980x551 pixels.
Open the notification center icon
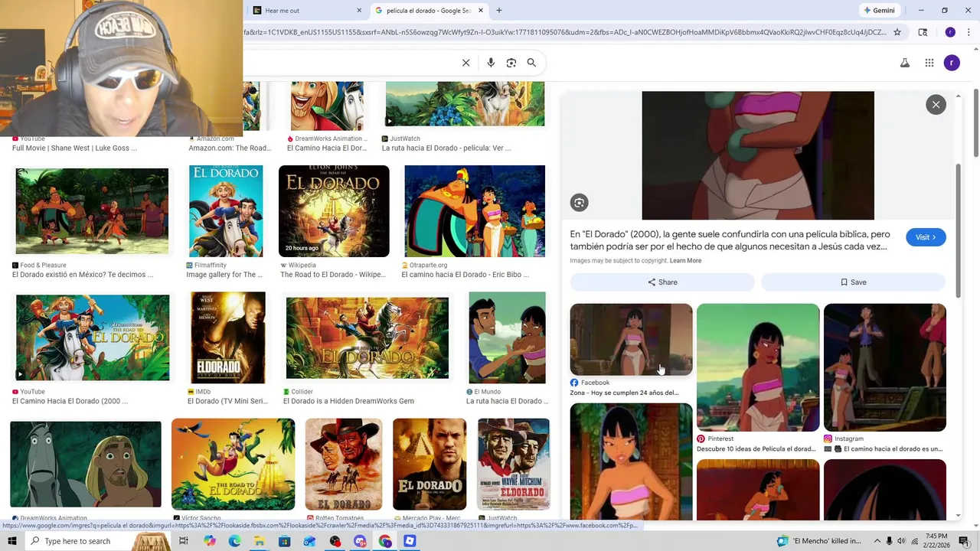tap(964, 541)
